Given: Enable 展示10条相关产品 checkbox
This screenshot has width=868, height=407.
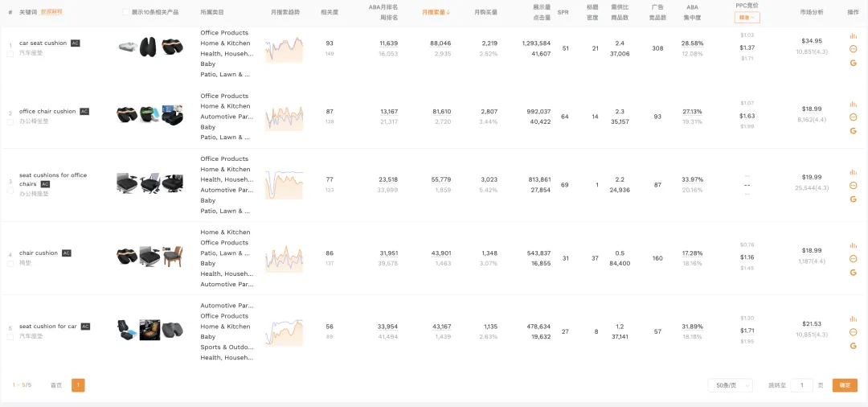Looking at the screenshot, I should pos(126,12).
